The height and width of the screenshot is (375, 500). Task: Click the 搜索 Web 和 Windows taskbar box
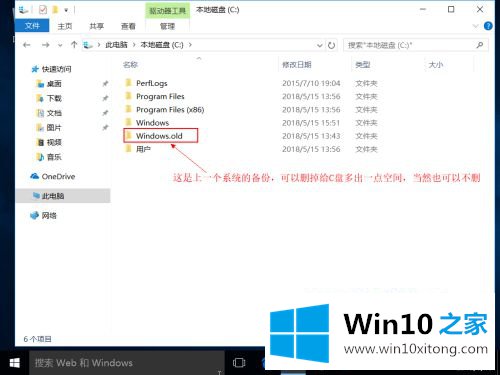coord(126,363)
